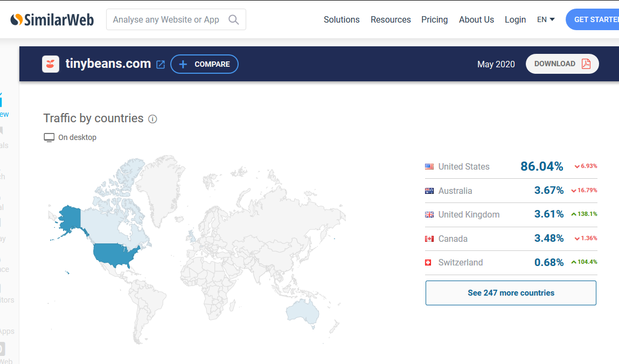Image resolution: width=619 pixels, height=364 pixels.
Task: Click the 86.04% traffic share value
Action: pyautogui.click(x=541, y=166)
